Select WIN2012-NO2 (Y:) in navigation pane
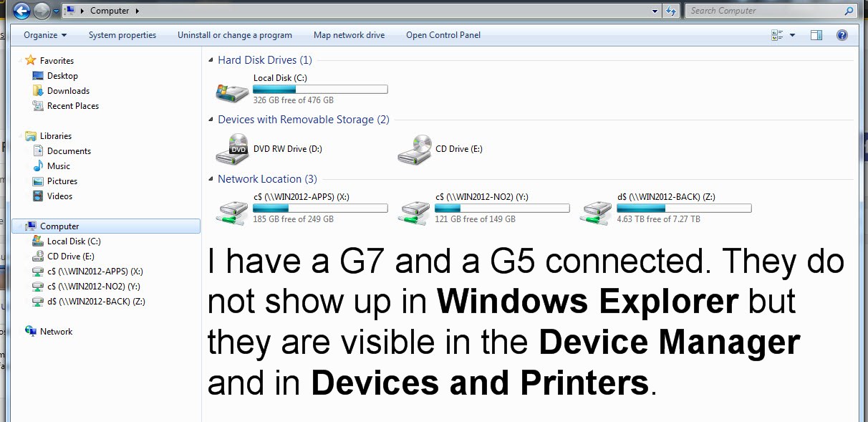This screenshot has width=868, height=422. 95,287
